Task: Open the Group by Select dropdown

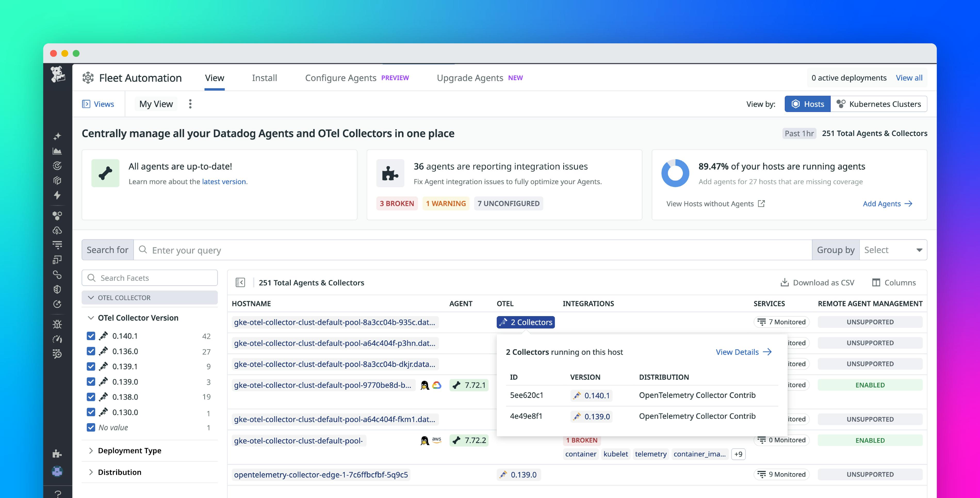Action: (892, 250)
